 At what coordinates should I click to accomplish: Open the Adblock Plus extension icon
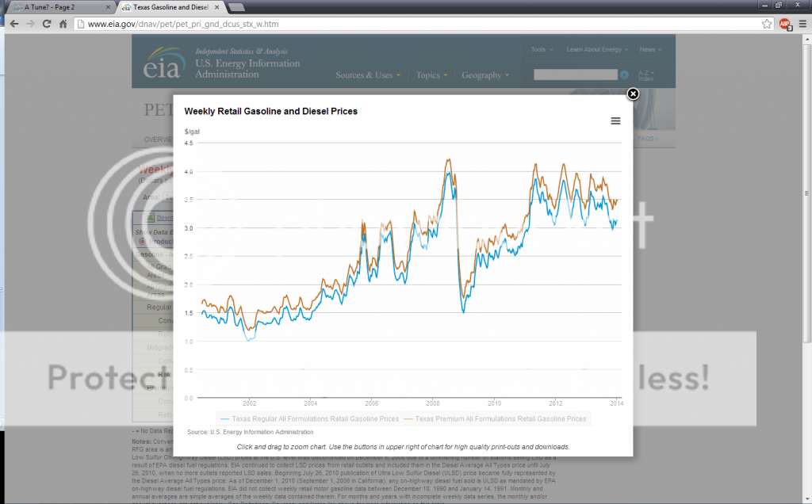click(x=784, y=24)
